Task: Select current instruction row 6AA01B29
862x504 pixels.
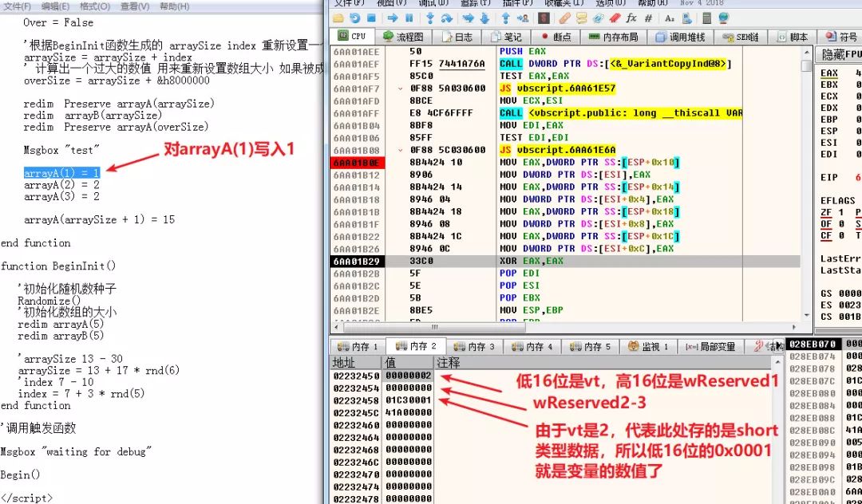Action: 565,262
